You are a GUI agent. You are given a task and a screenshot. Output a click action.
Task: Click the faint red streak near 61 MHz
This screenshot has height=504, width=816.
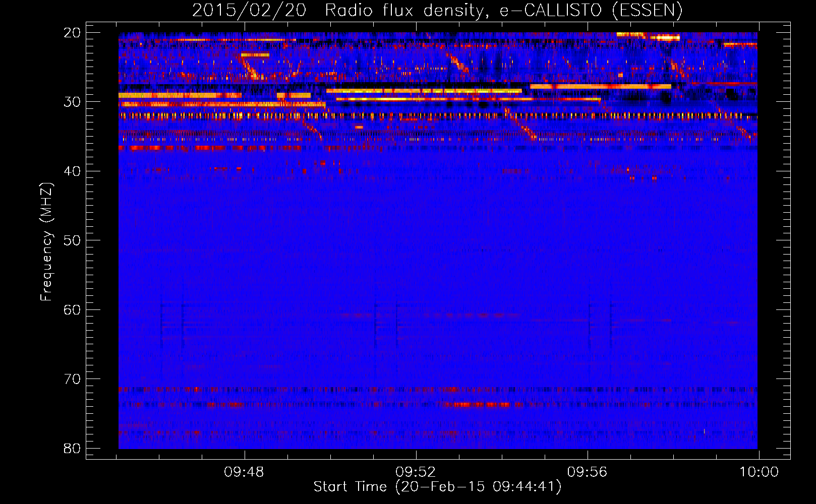353,315
